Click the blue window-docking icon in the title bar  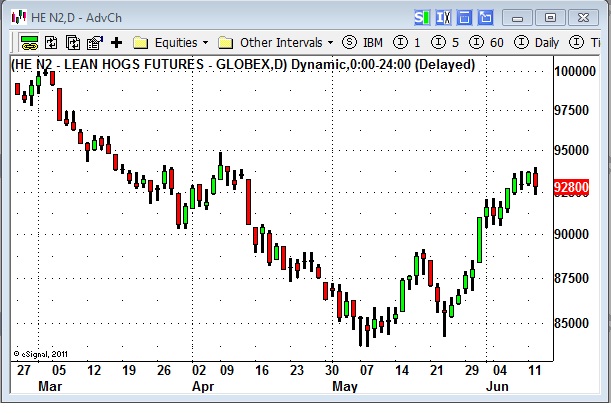[464, 18]
